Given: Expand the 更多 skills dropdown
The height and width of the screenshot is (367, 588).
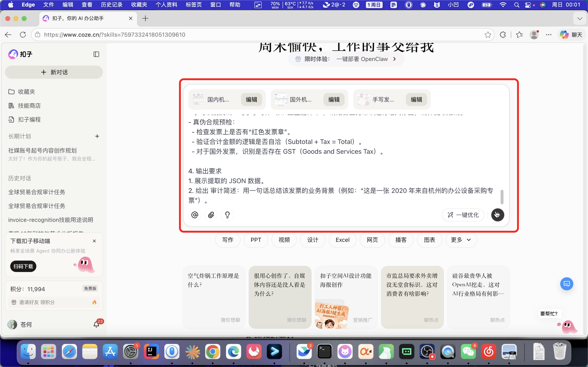Looking at the screenshot, I should 461,240.
